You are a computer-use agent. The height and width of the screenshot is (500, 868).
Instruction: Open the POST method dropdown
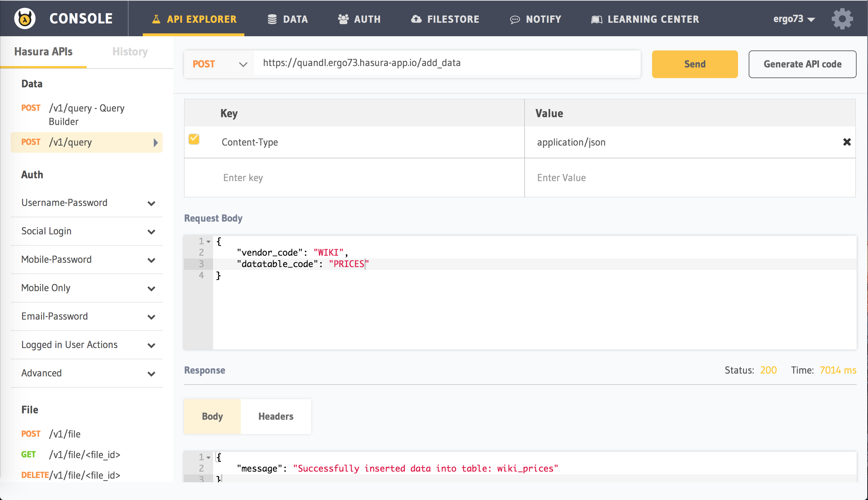(x=219, y=64)
